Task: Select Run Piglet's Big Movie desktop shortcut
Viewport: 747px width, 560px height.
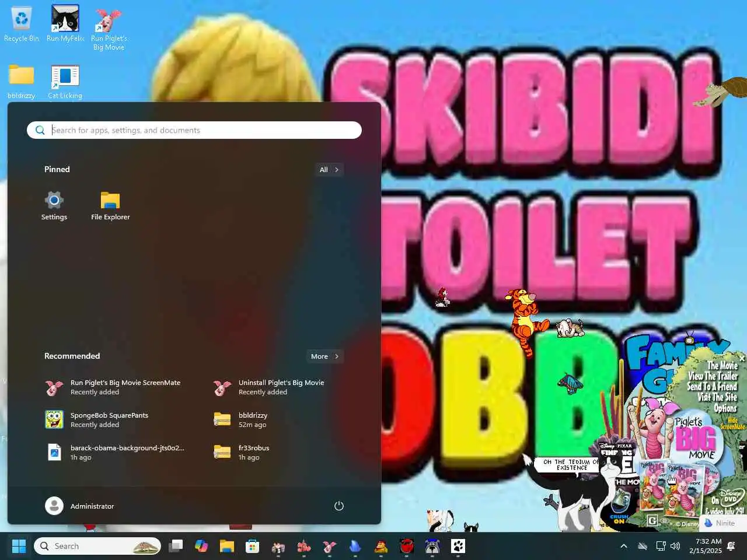Action: (x=109, y=28)
